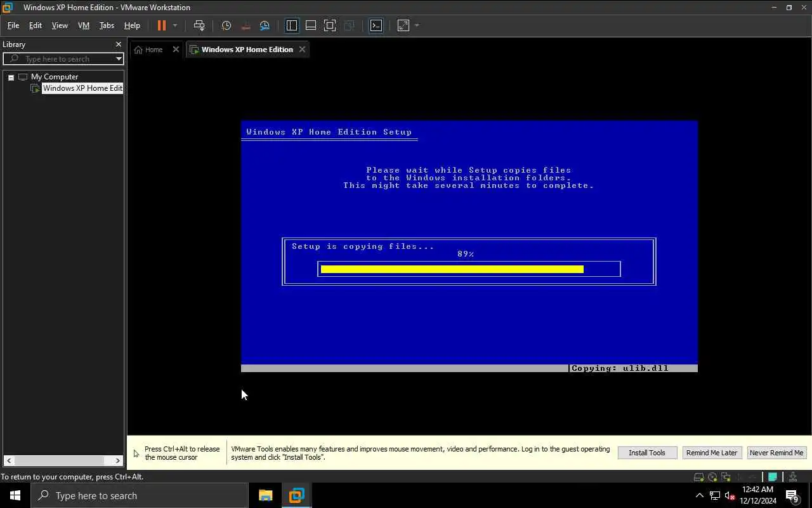Click the Install Tools button

[x=647, y=453]
